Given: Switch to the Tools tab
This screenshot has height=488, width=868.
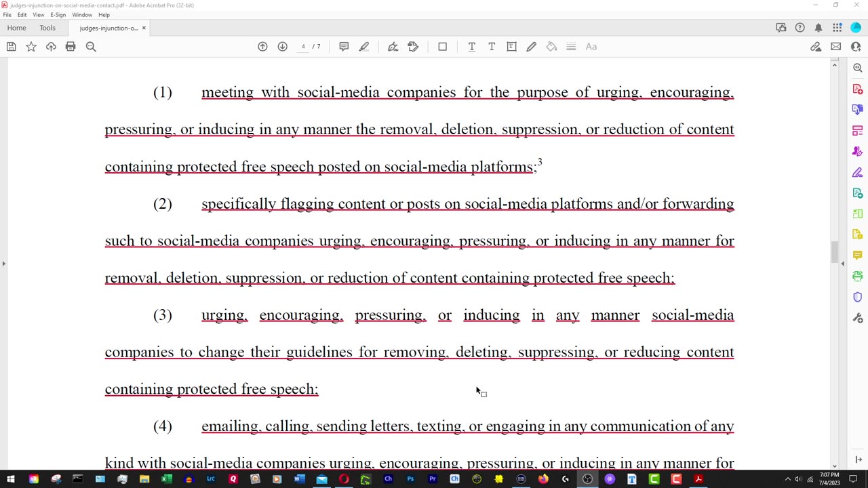Looking at the screenshot, I should coord(47,28).
